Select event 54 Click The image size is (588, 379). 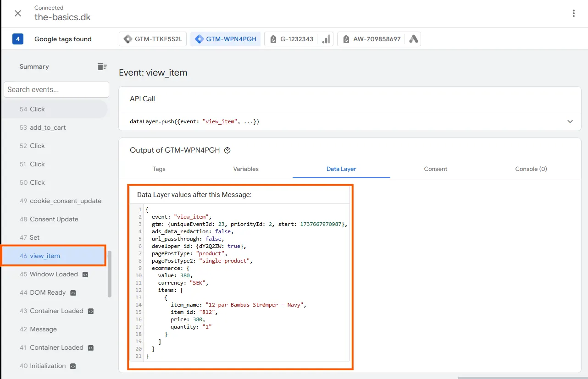(54, 109)
